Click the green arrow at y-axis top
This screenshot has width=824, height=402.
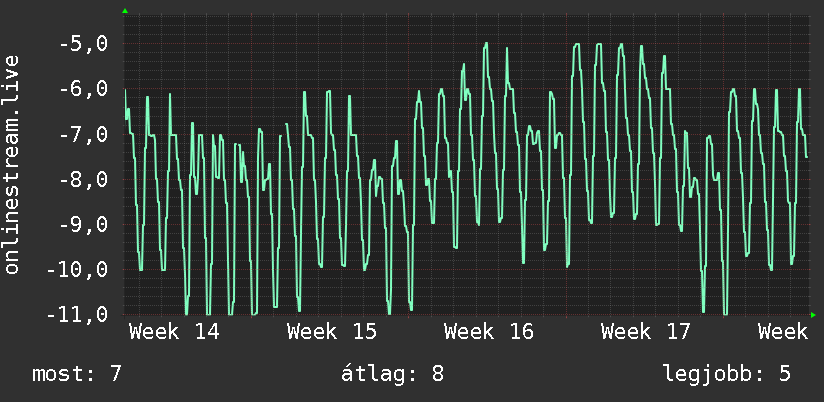pyautogui.click(x=125, y=11)
